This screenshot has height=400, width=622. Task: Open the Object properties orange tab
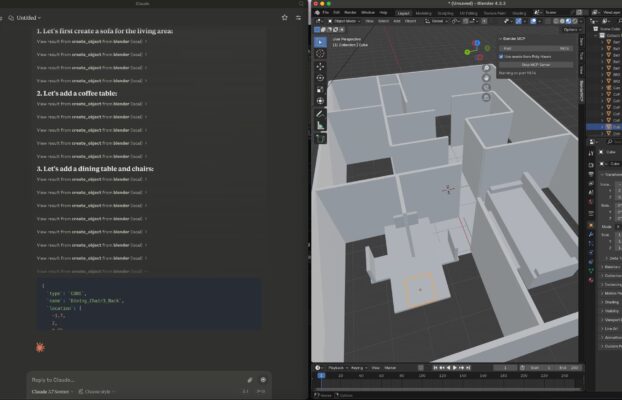(591, 225)
